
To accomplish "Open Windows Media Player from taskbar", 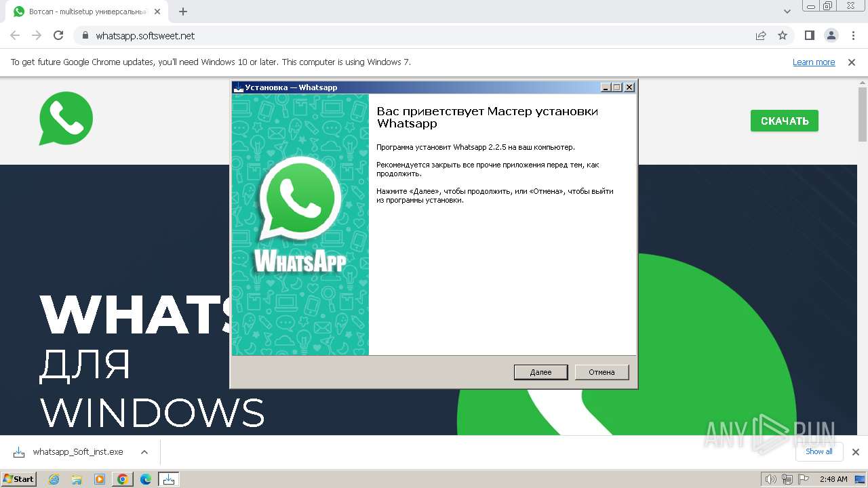I will (x=100, y=479).
